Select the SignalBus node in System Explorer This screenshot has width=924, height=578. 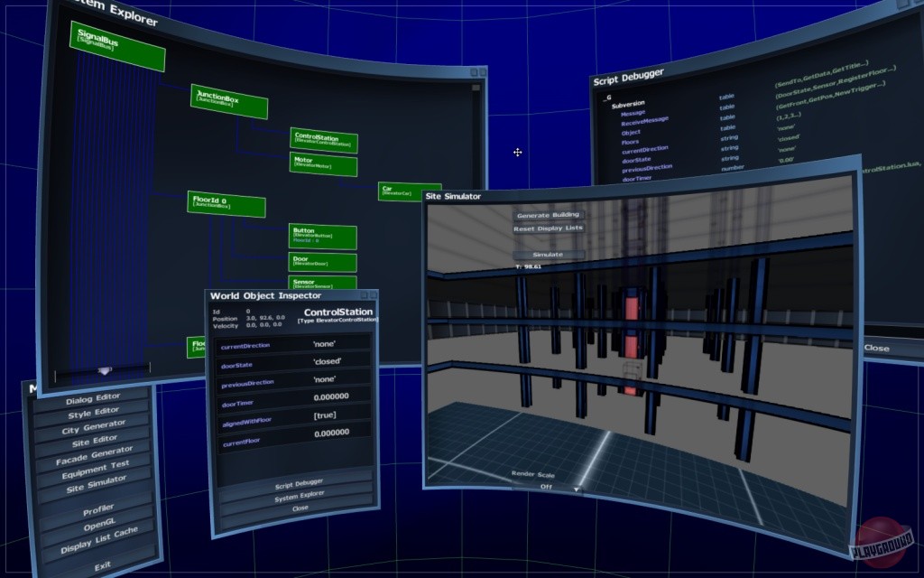117,47
